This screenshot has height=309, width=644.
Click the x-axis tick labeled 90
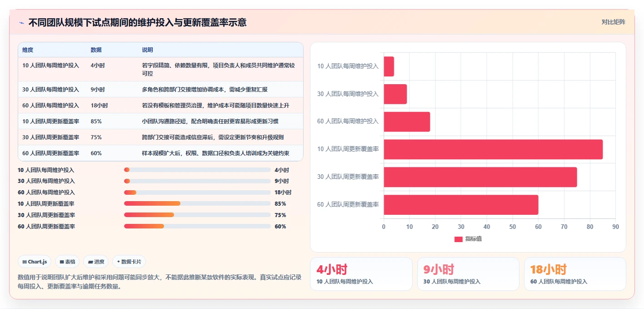[x=615, y=227]
